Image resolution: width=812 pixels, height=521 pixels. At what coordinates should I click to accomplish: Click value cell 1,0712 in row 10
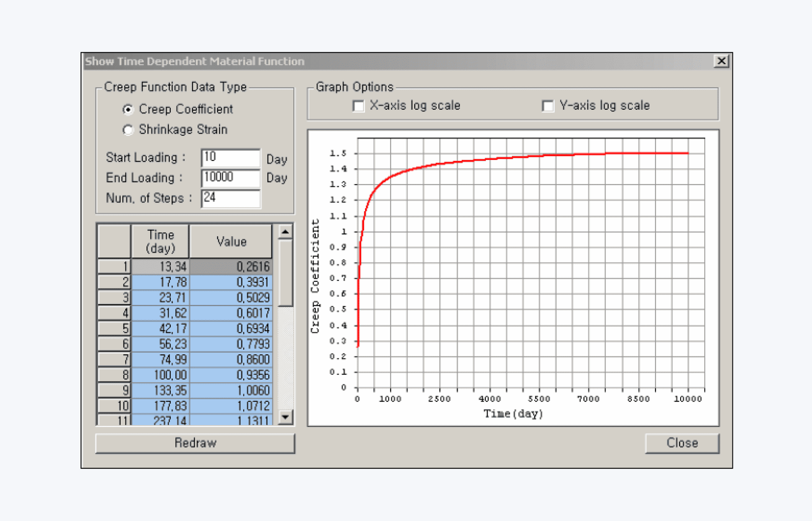click(231, 406)
